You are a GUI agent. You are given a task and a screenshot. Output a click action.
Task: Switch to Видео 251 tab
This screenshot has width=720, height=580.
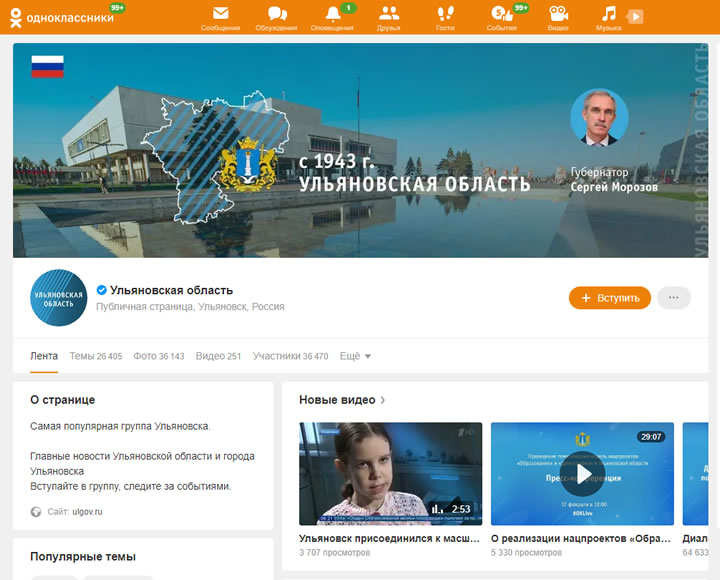point(218,356)
